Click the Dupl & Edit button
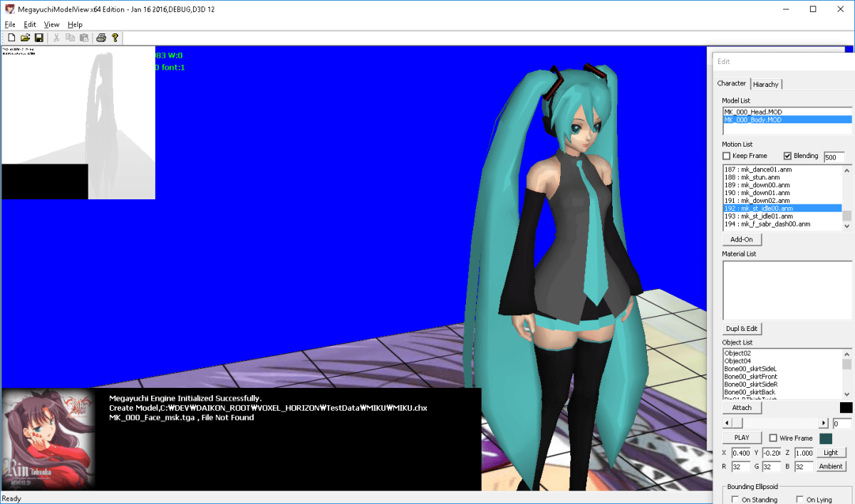855x504 pixels. coord(742,328)
